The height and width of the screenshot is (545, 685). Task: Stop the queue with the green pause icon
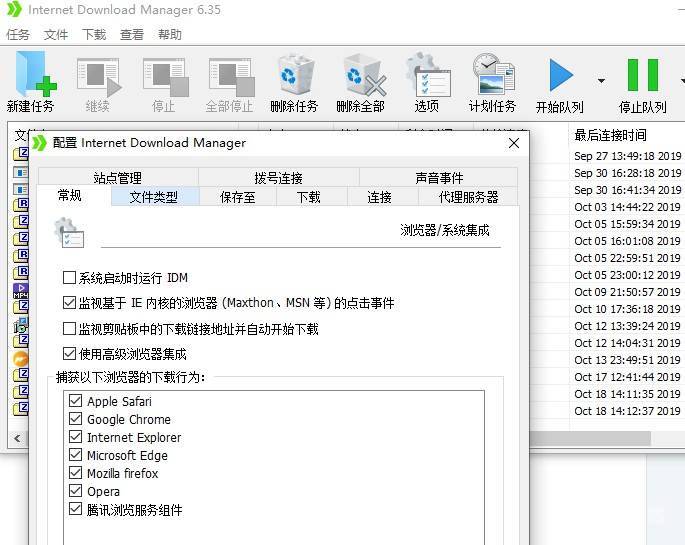(x=643, y=75)
